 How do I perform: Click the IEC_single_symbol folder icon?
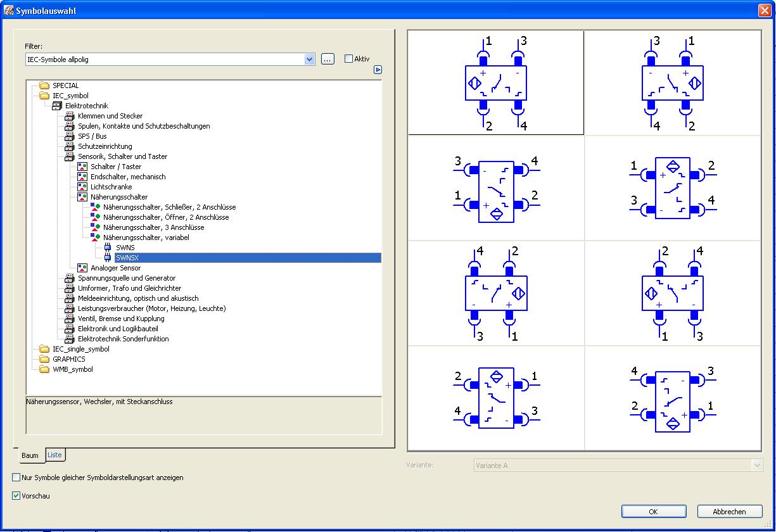pyautogui.click(x=44, y=349)
